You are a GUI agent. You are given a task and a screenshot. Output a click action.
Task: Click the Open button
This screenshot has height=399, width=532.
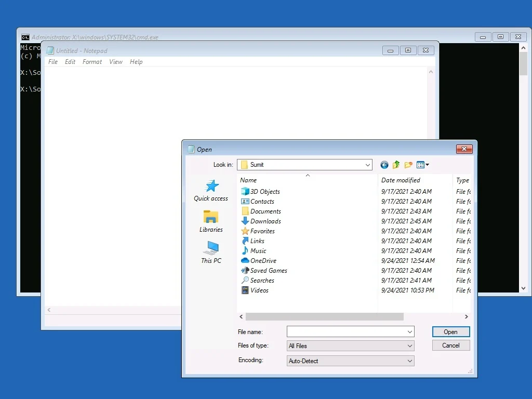pyautogui.click(x=450, y=332)
